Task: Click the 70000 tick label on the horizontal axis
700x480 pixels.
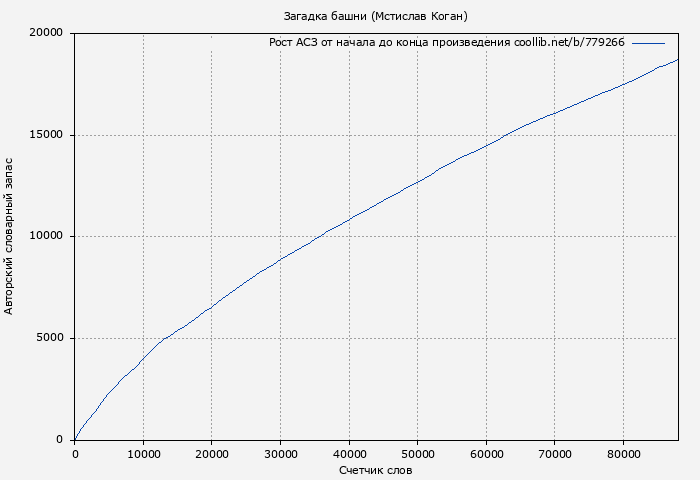Action: point(554,453)
